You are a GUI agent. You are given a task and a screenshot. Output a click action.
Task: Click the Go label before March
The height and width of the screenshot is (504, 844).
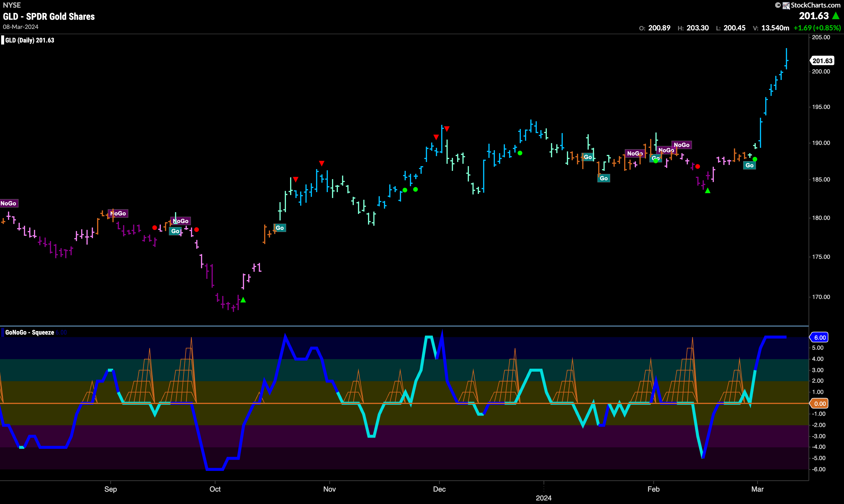(x=749, y=166)
